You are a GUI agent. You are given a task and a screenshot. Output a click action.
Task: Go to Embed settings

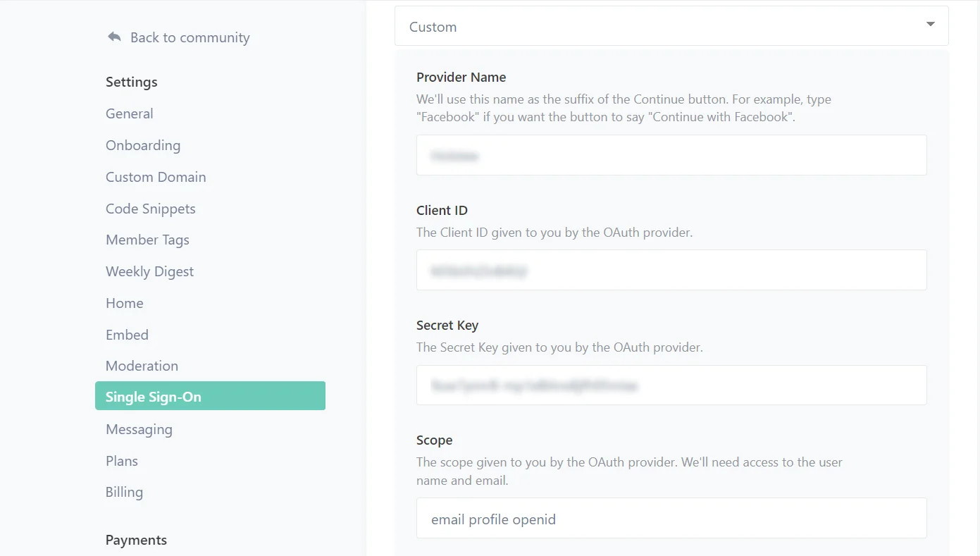[127, 335]
